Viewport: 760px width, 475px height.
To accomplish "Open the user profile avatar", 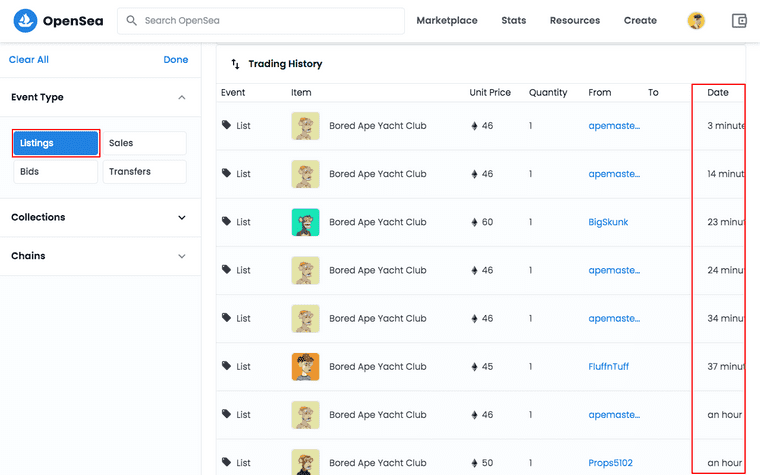I will (696, 20).
